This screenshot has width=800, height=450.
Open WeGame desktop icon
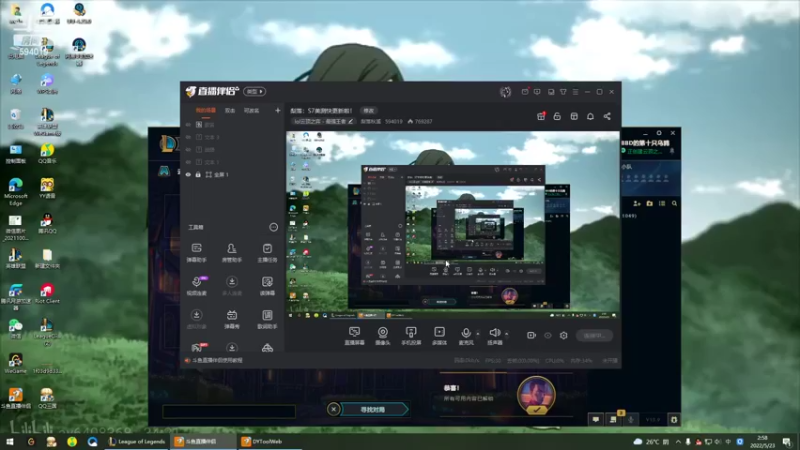15,363
